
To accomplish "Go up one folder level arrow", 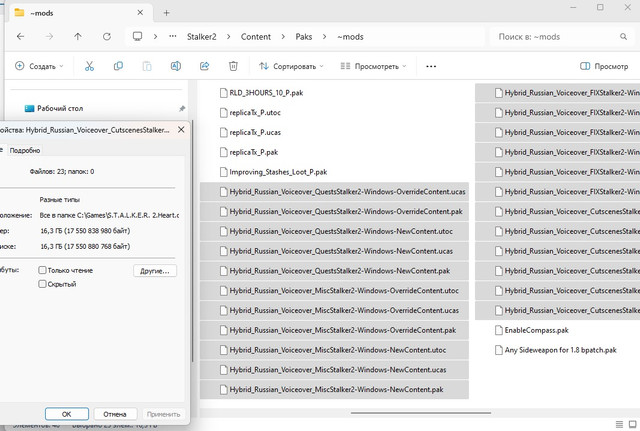I will coord(78,37).
